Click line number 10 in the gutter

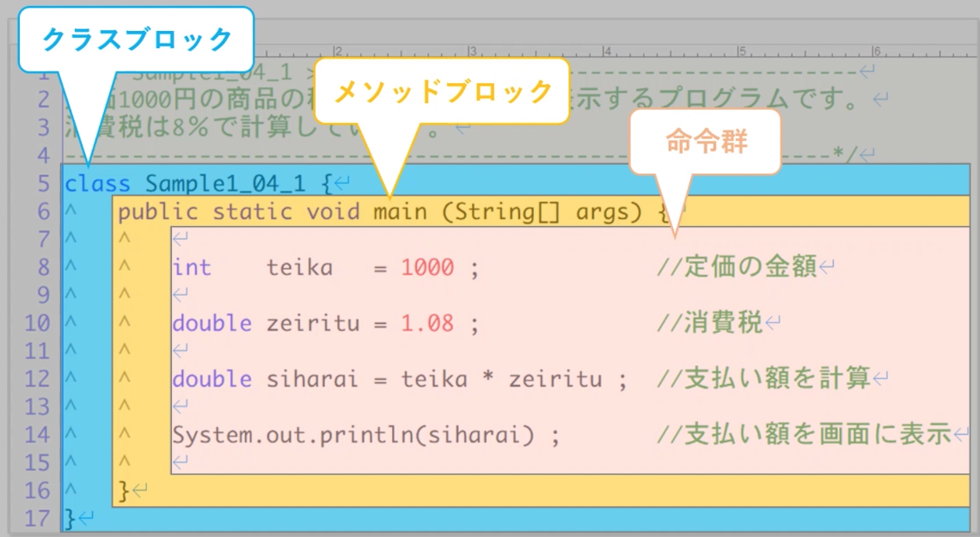coord(37,323)
